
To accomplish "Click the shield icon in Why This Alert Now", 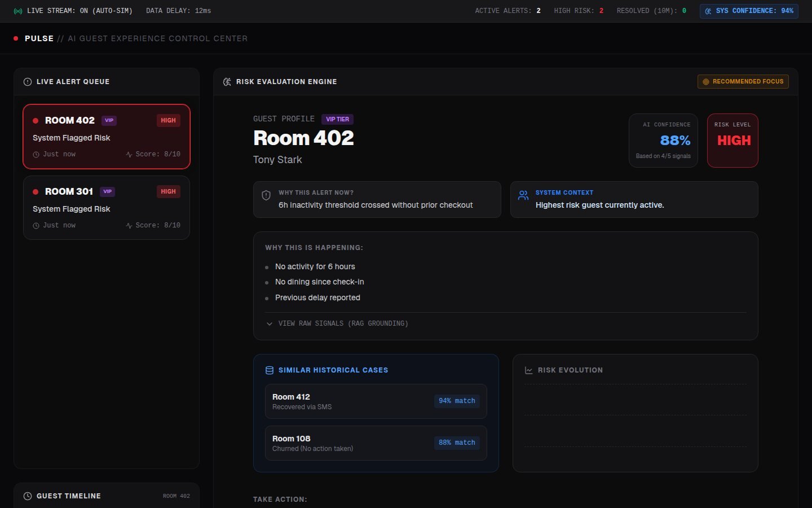I will tap(266, 195).
